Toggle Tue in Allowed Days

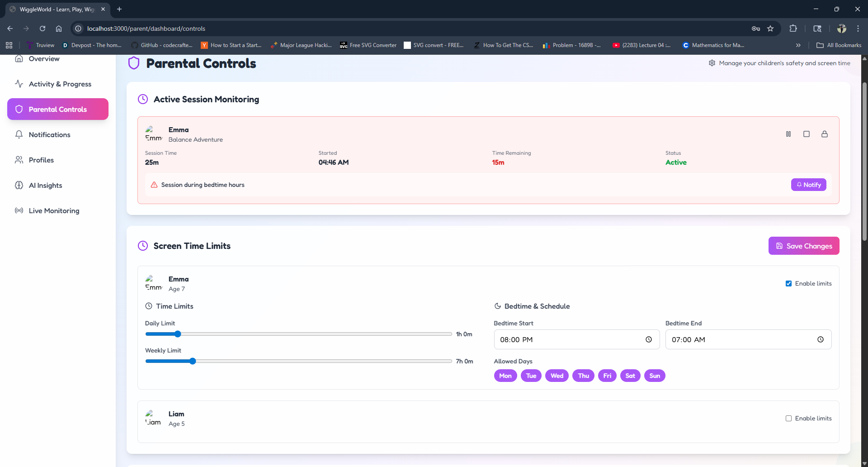(x=531, y=376)
